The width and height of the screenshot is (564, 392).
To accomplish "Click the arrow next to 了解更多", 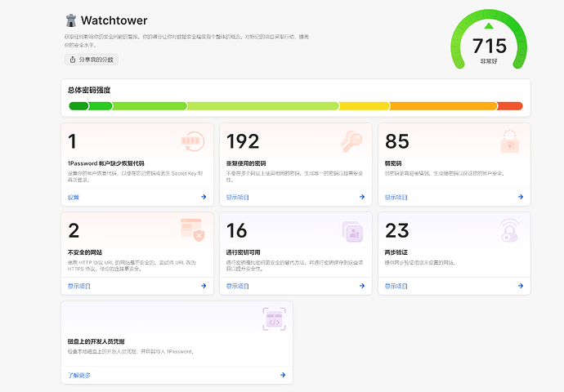I will [x=283, y=375].
